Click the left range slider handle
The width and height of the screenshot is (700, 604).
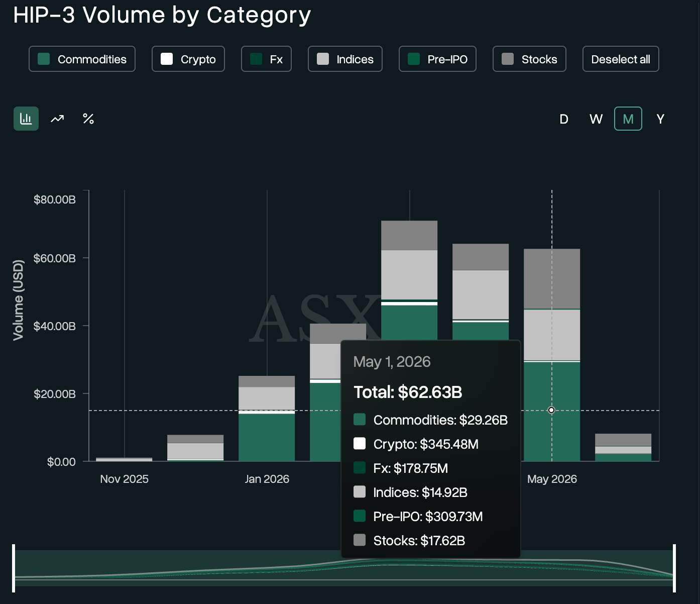pyautogui.click(x=14, y=568)
